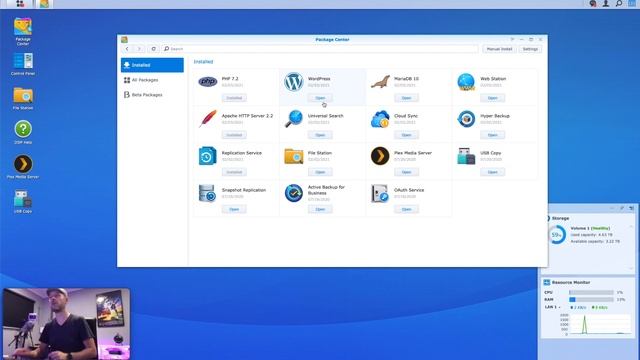640x360 pixels.
Task: Click the Resource Monitor widget title
Action: pos(571,282)
